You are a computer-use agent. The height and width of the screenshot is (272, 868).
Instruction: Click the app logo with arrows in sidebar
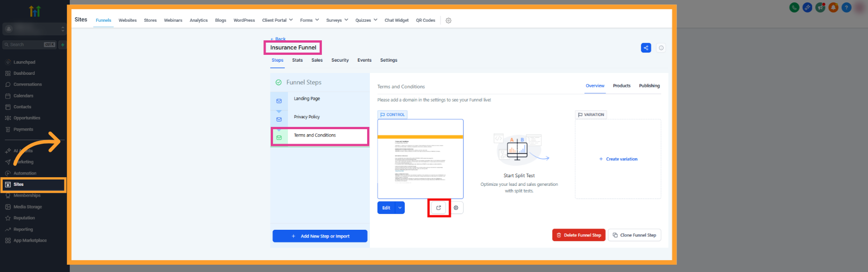35,11
